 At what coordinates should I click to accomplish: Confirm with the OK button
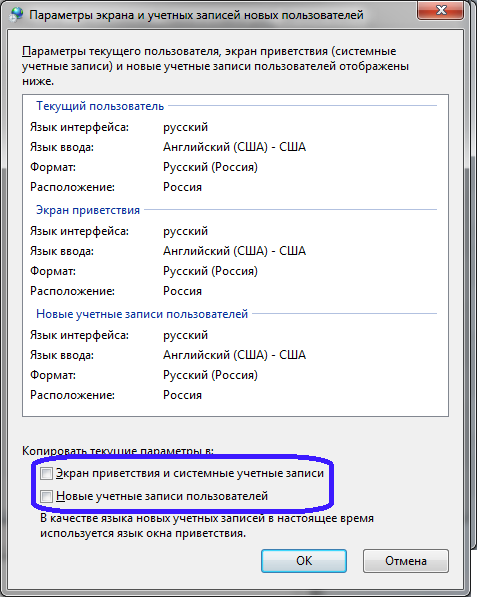click(x=304, y=561)
